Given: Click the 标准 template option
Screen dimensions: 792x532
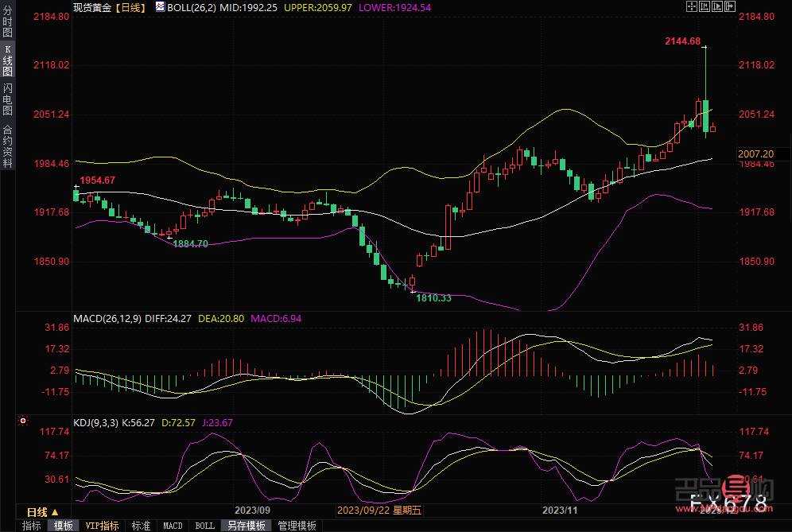Looking at the screenshot, I should pyautogui.click(x=142, y=526).
